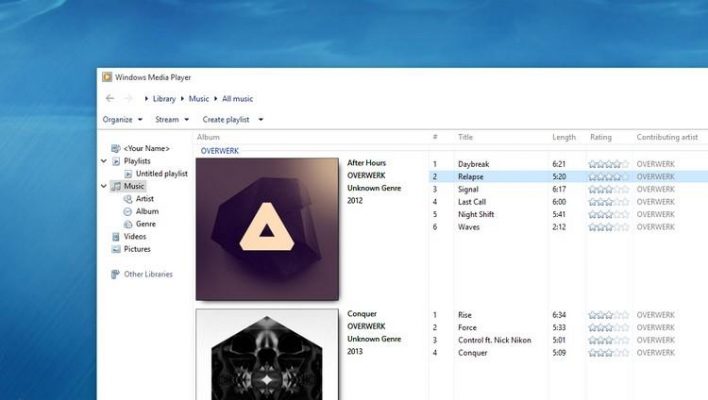Viewport: 708px width, 400px height.
Task: Click the Playlists icon in the sidebar
Action: pos(116,161)
